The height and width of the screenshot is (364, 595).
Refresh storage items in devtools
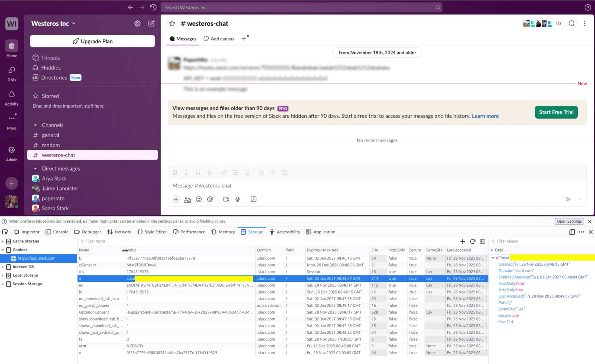pos(473,241)
